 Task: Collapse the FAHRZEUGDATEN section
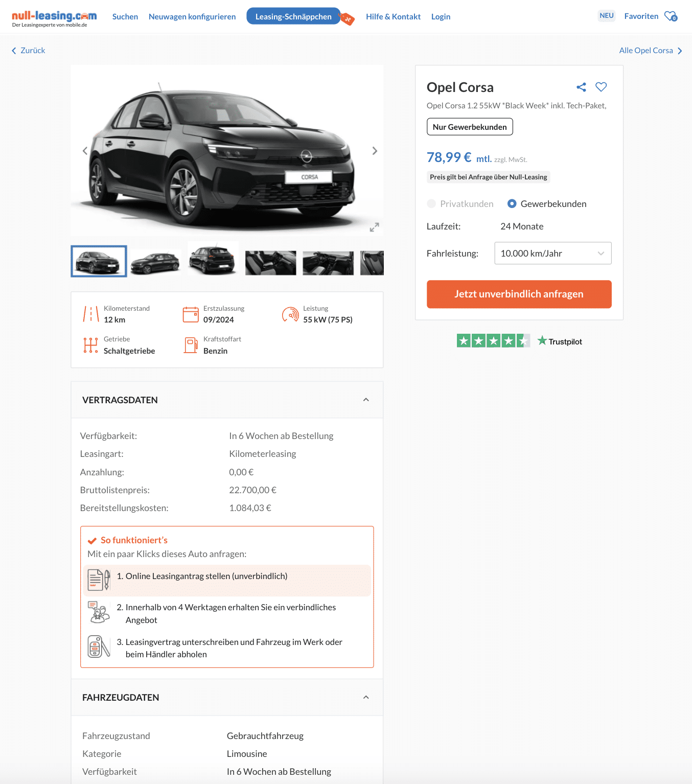click(x=366, y=697)
